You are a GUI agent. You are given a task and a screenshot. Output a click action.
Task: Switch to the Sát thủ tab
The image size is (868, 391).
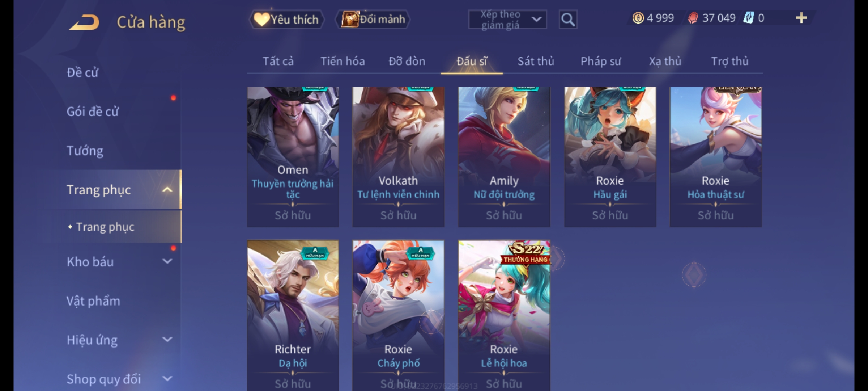[536, 61]
